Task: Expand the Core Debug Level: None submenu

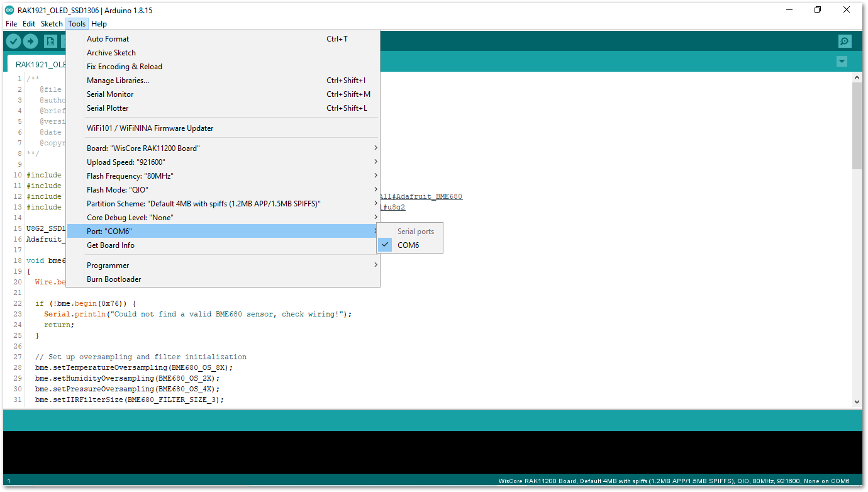Action: [223, 218]
